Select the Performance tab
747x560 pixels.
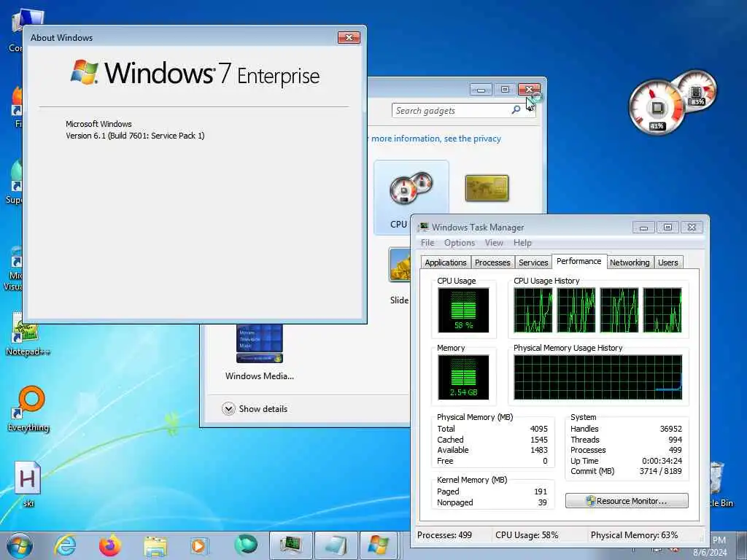(578, 261)
